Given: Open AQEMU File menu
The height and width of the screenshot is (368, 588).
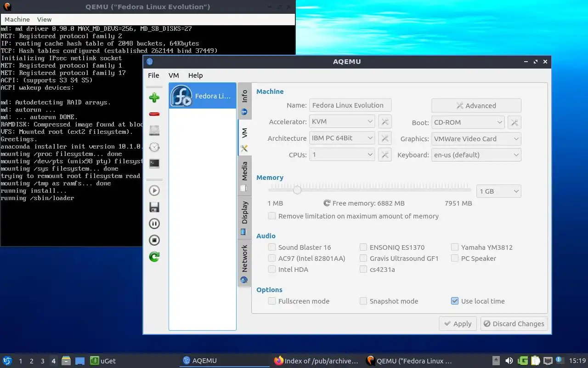Looking at the screenshot, I should (x=153, y=75).
